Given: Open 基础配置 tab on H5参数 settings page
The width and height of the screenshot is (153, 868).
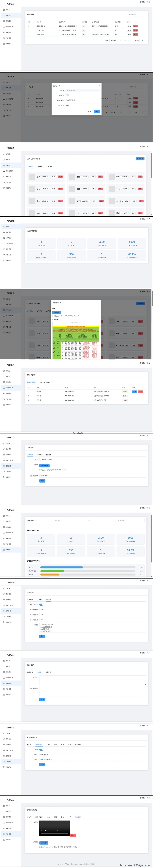Looking at the screenshot, I should pos(30,672).
